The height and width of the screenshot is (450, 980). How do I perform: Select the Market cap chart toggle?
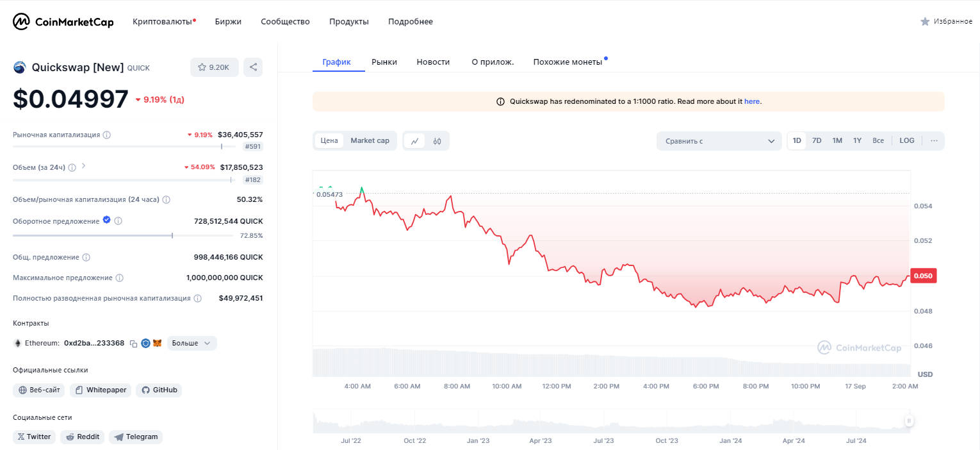[x=370, y=140]
